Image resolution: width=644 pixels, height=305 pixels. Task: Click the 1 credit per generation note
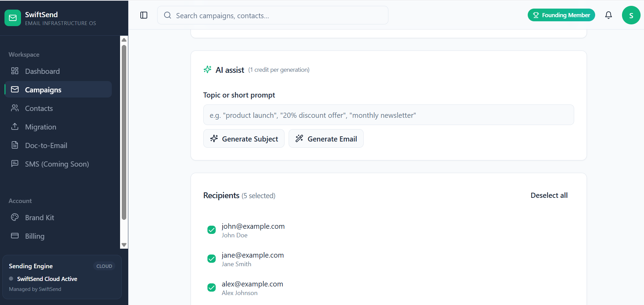click(x=279, y=70)
